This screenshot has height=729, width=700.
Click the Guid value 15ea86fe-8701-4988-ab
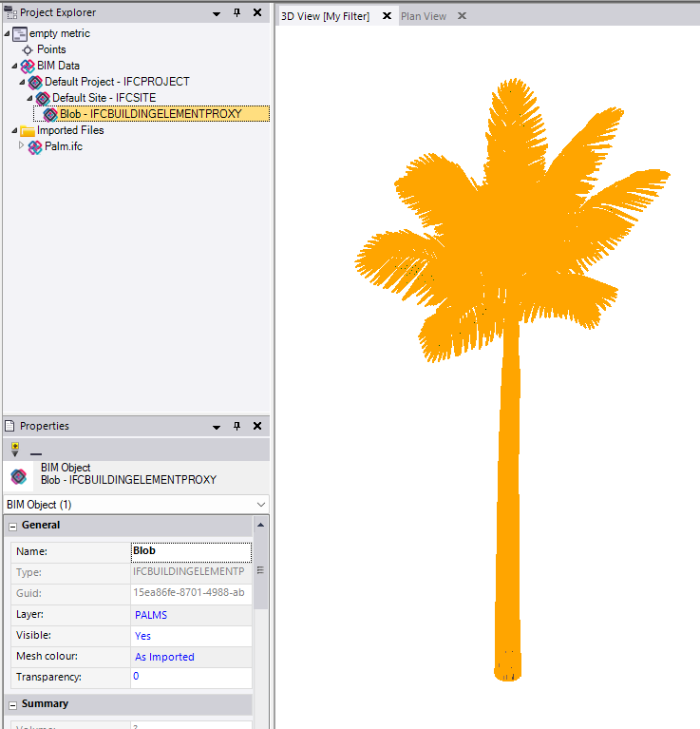click(191, 593)
